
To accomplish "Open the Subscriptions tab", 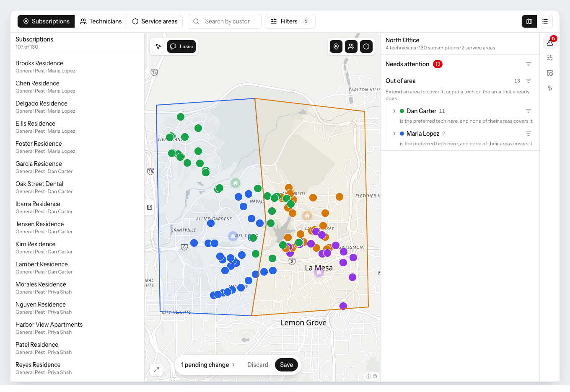I will [46, 21].
